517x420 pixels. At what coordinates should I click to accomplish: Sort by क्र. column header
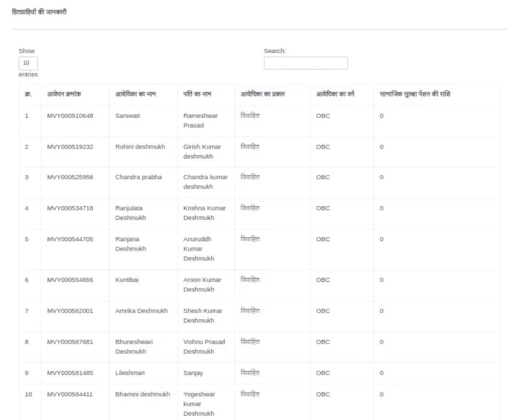tap(27, 94)
